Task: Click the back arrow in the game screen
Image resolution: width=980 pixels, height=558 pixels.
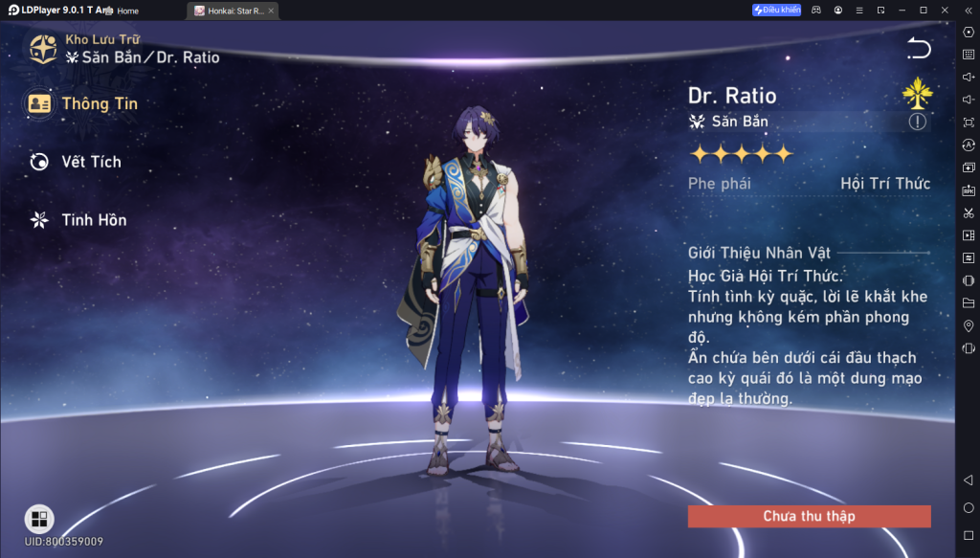Action: 919,49
